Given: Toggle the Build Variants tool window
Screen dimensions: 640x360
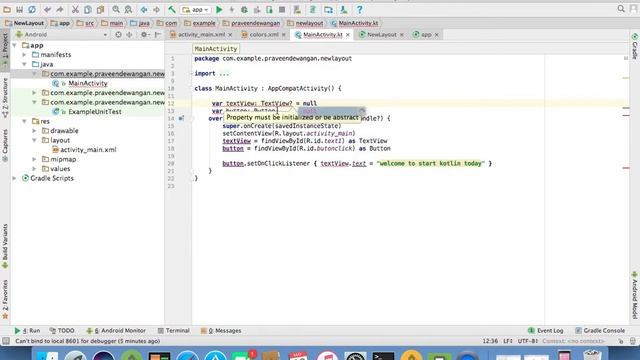Looking at the screenshot, I should tap(5, 246).
